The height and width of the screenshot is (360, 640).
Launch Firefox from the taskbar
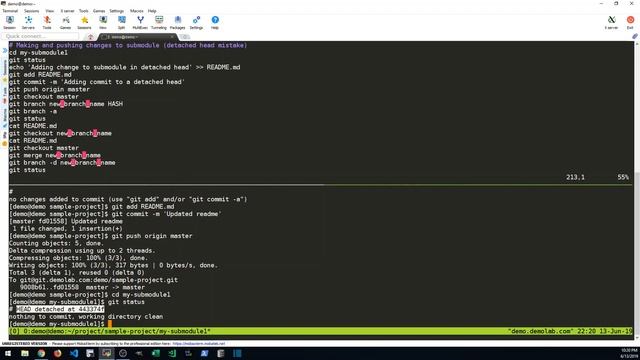point(58,353)
